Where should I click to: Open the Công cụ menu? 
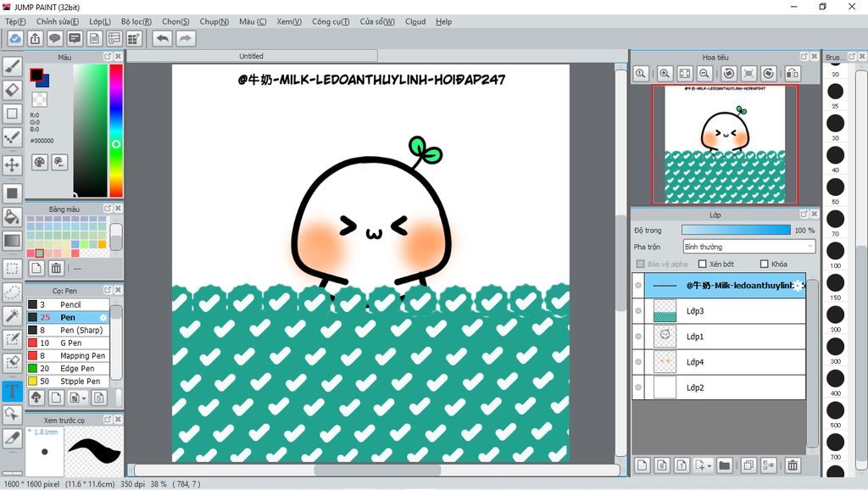[x=331, y=21]
